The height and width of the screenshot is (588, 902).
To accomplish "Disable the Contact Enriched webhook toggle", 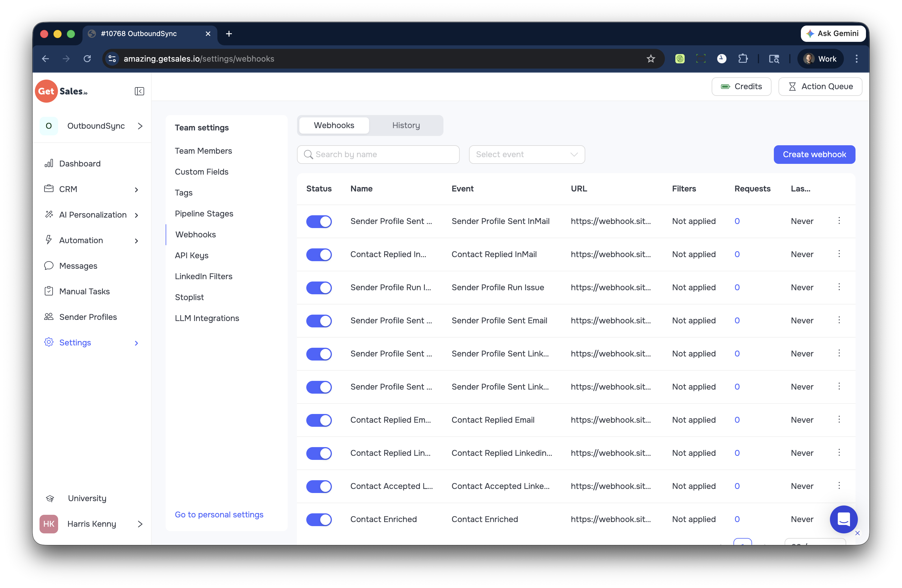I will click(x=319, y=519).
